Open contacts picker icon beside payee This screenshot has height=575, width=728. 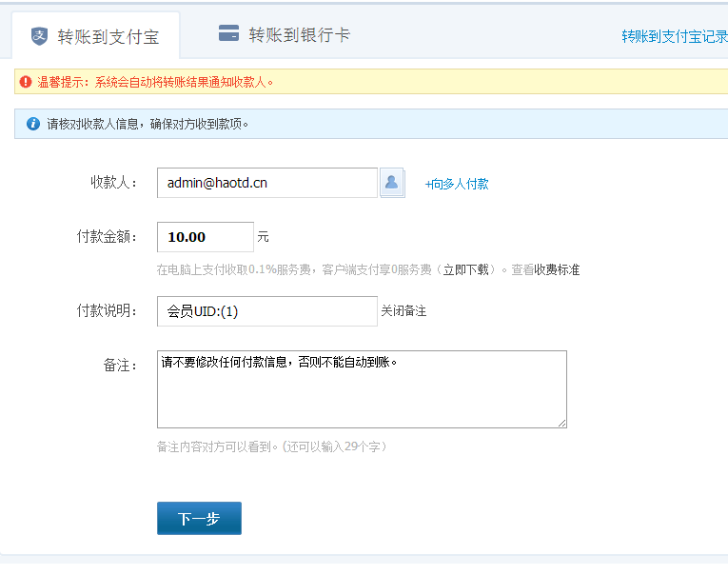[392, 183]
